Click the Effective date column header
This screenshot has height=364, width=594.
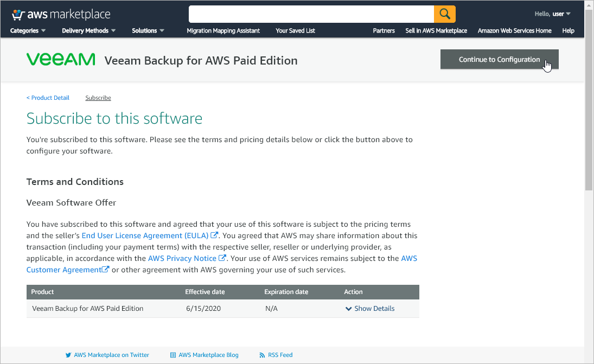205,292
